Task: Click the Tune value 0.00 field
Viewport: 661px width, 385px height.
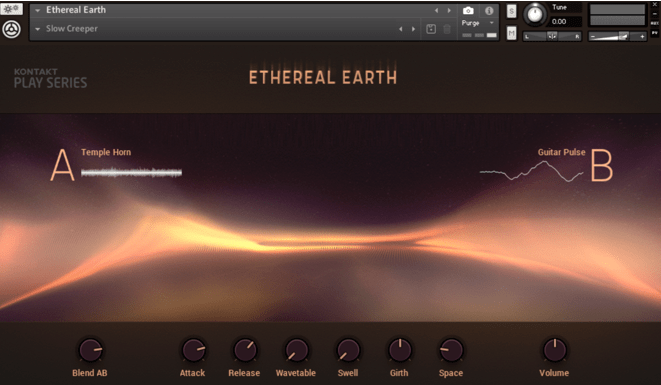Action: click(566, 22)
